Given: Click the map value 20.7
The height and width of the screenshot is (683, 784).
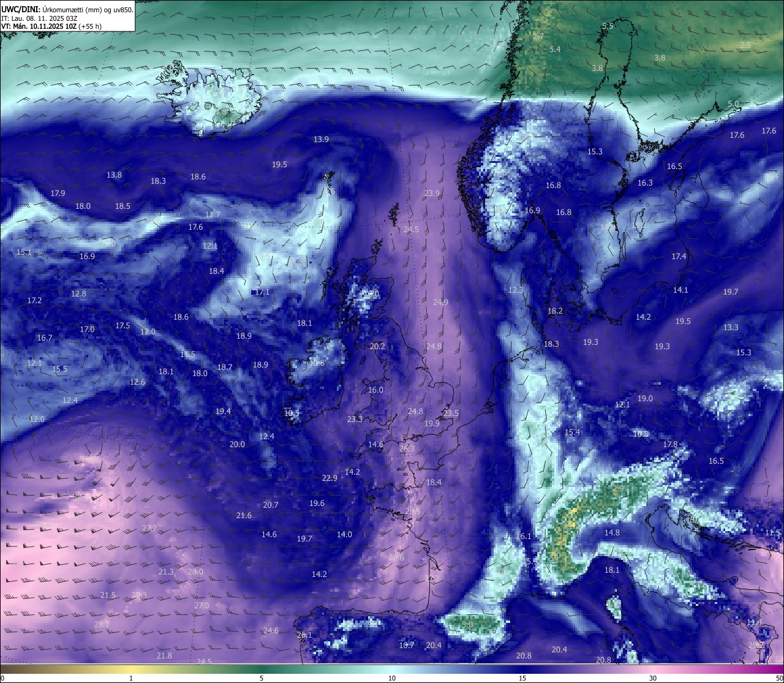Looking at the screenshot, I should pos(271,505).
